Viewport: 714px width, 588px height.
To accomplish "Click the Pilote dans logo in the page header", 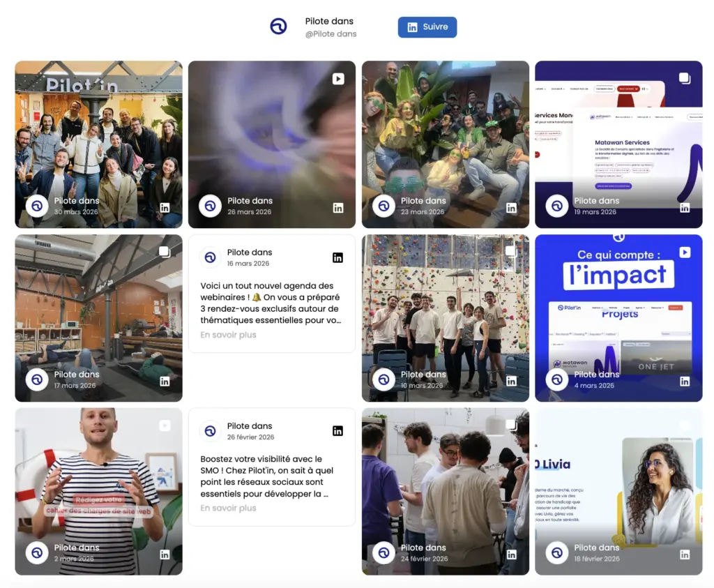I will pyautogui.click(x=278, y=27).
